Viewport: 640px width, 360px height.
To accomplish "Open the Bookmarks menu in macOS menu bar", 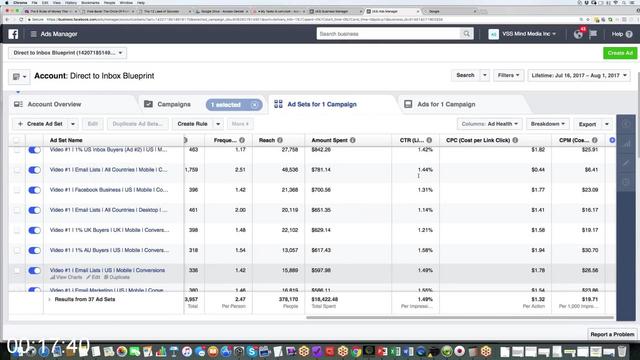I will (x=90, y=2).
